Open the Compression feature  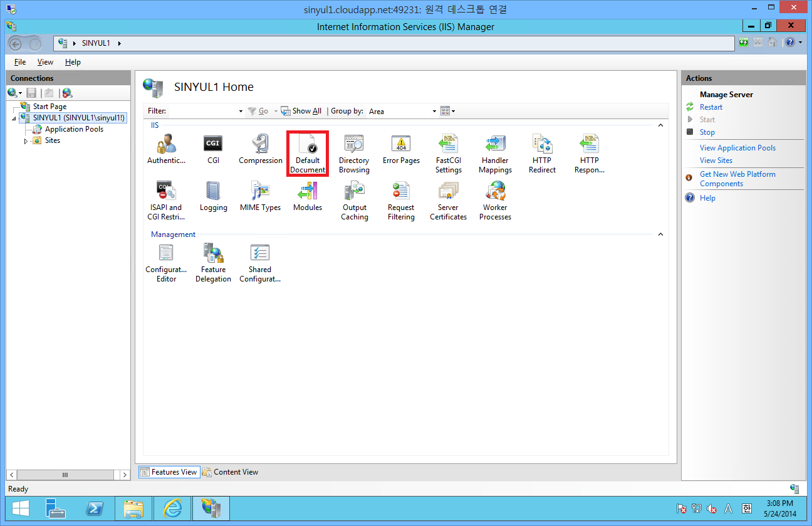[x=261, y=150]
